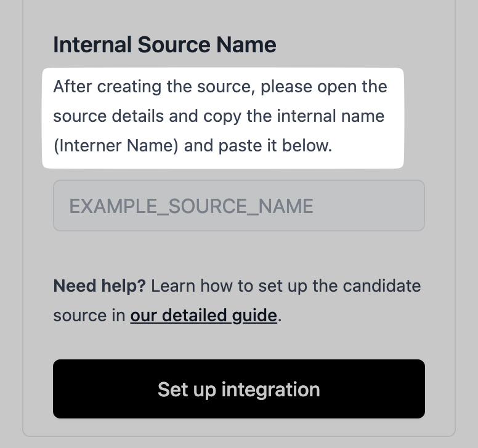This screenshot has width=478, height=448.
Task: Click the bold "Need help?" text
Action: [x=99, y=286]
